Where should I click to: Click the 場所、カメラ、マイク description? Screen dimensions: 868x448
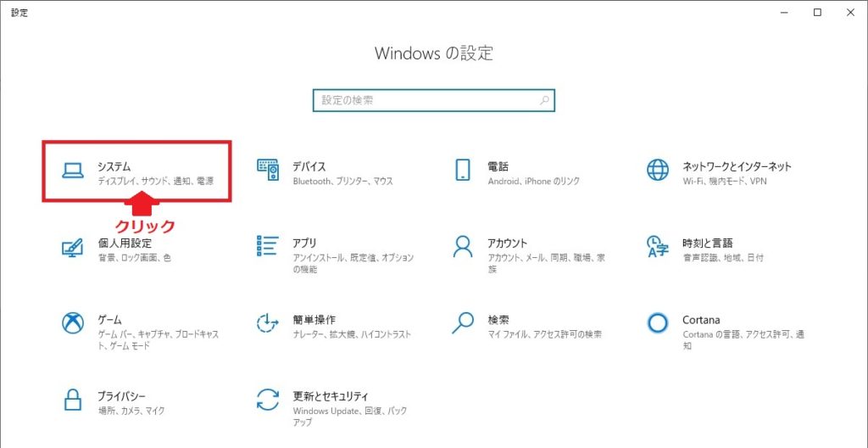pos(131,411)
